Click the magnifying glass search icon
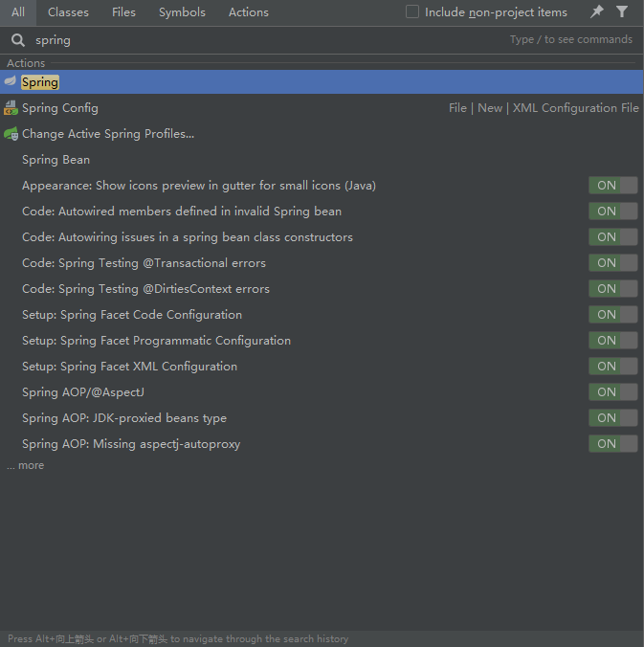The image size is (644, 647). (x=18, y=40)
